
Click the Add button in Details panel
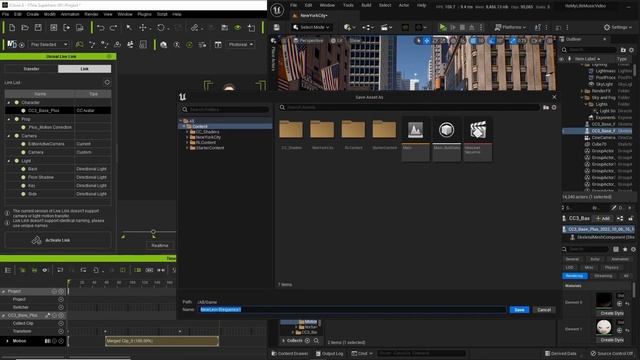(x=602, y=218)
